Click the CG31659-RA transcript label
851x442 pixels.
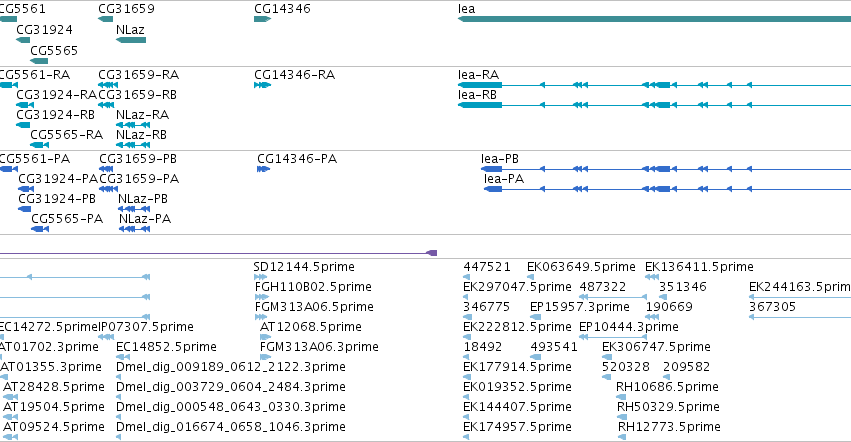click(138, 74)
